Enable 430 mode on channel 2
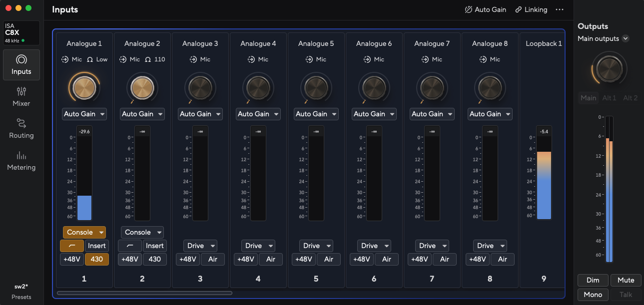 coord(155,259)
